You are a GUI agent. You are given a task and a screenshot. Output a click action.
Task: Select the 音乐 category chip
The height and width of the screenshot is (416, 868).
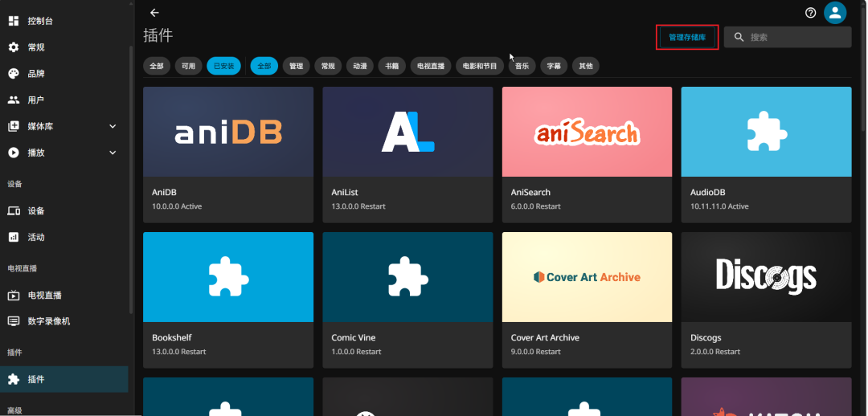(522, 66)
